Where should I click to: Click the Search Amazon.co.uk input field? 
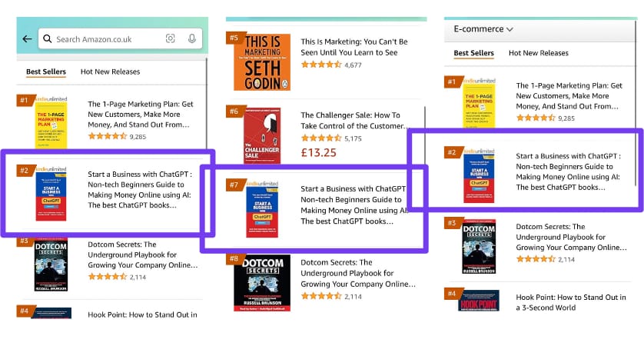[104, 39]
